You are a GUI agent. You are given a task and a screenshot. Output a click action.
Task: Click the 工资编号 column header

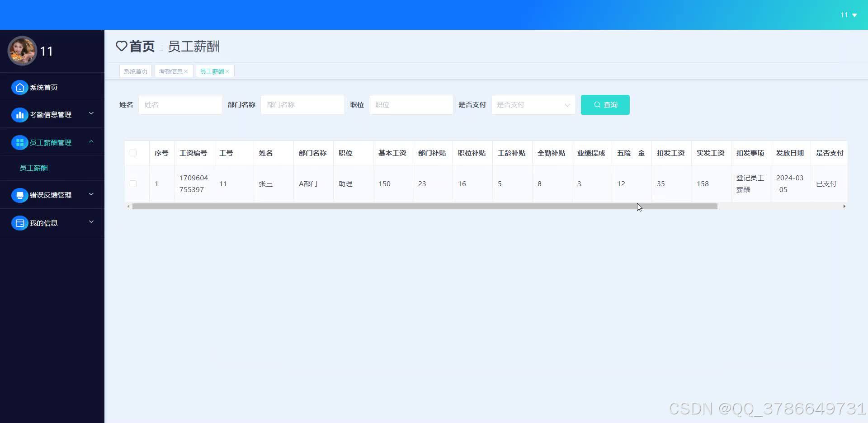point(193,153)
